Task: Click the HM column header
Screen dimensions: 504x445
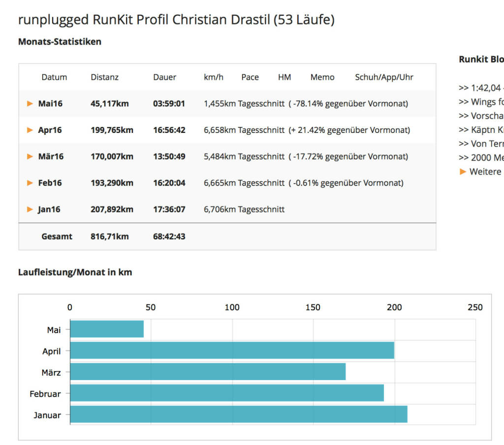Action: pyautogui.click(x=284, y=77)
